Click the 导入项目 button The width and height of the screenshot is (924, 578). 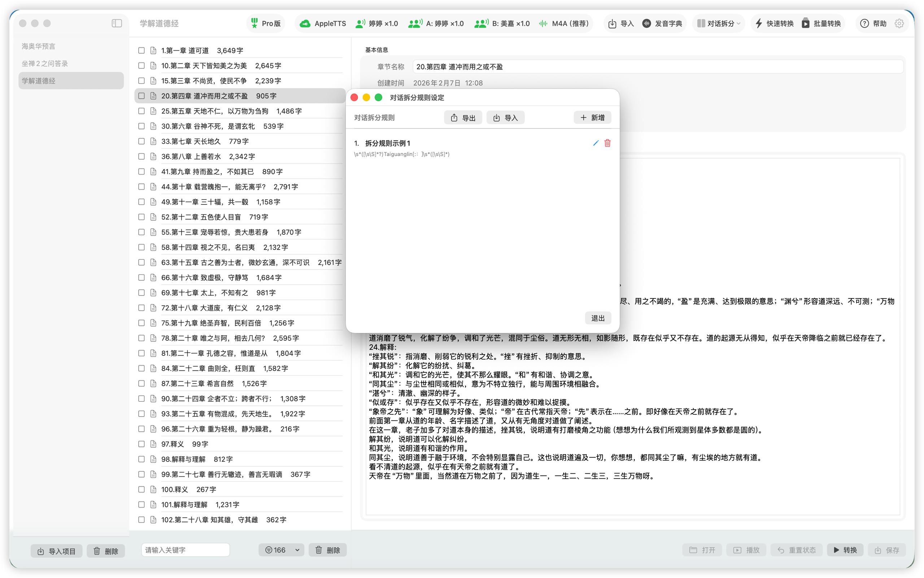(x=57, y=551)
